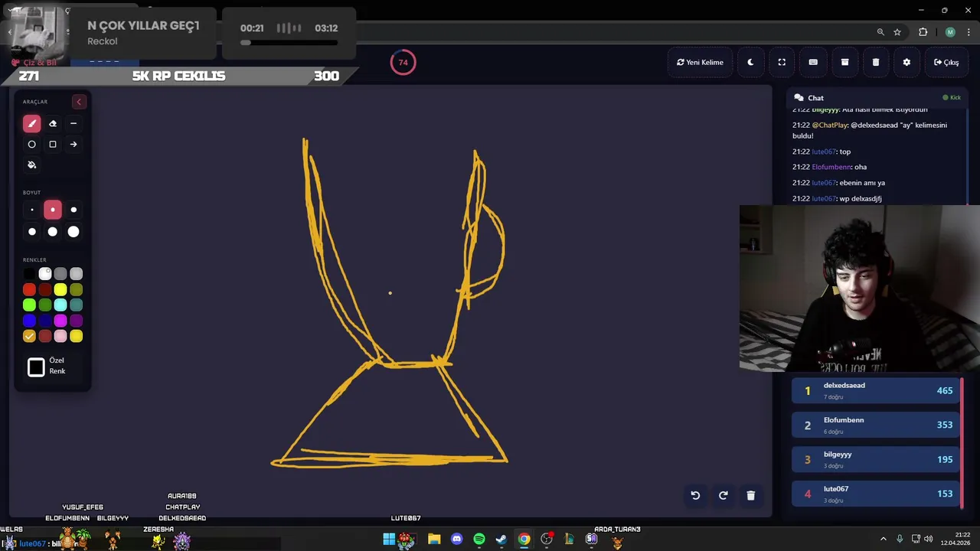This screenshot has width=980, height=551.
Task: Select the eraser tool
Action: [x=53, y=123]
